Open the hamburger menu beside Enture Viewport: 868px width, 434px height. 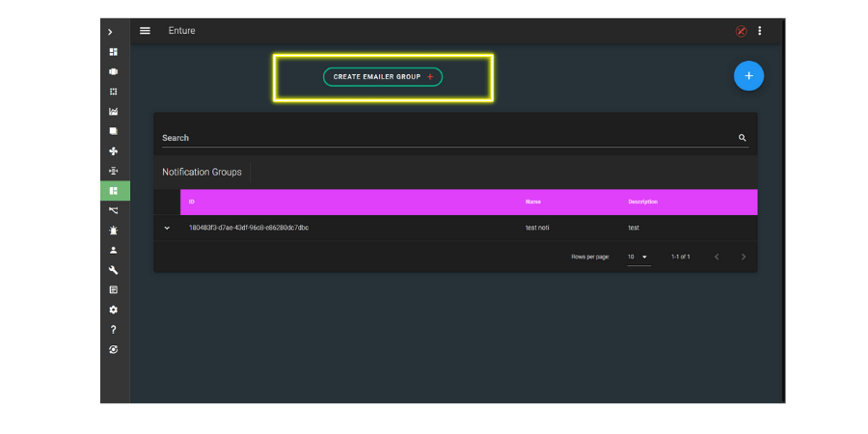[x=145, y=31]
